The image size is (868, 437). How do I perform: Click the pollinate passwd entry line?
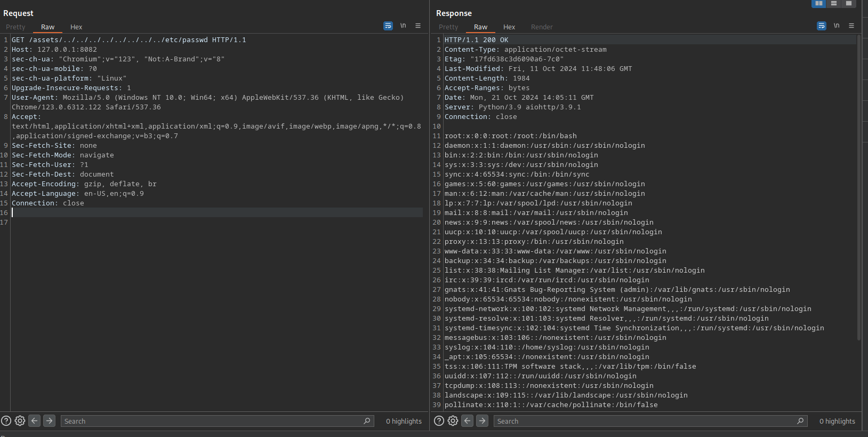(551, 405)
